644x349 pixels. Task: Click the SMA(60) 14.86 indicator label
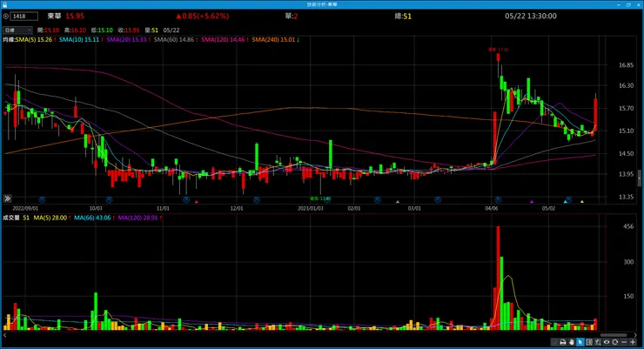click(176, 39)
